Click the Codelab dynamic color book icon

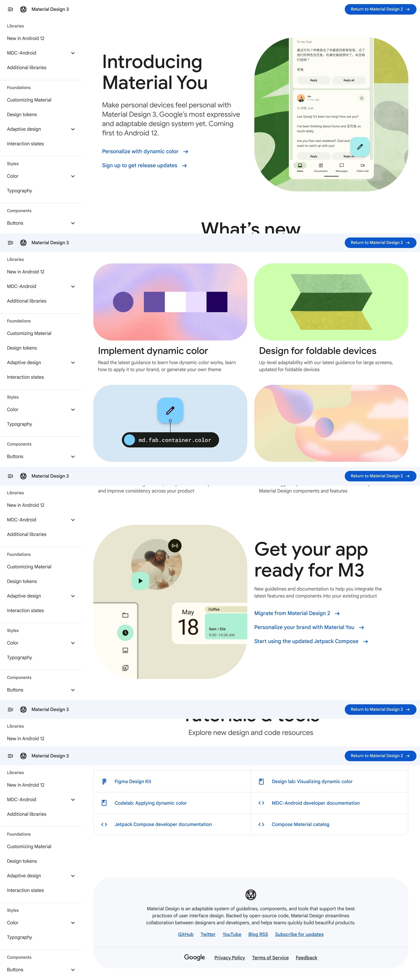coord(104,803)
